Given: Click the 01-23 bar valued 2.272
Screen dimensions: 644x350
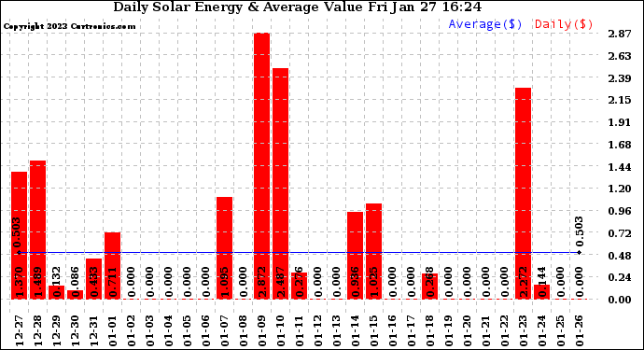Looking at the screenshot, I should coord(524,193).
